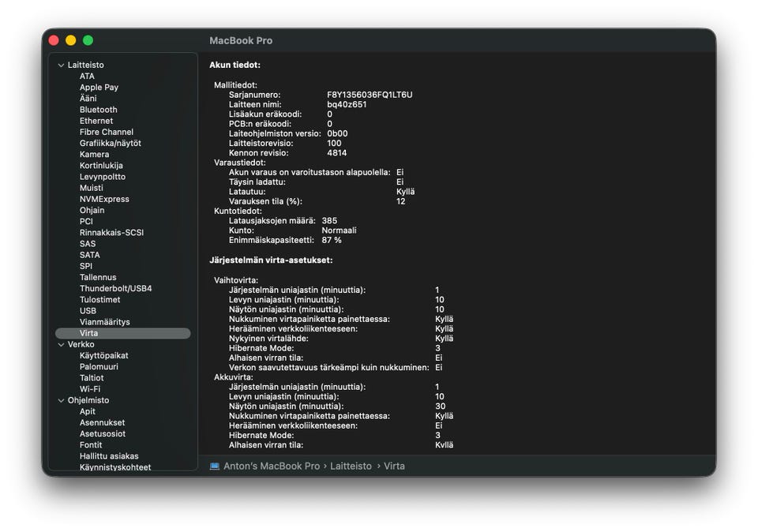This screenshot has width=758, height=532.
Task: Open the Thunderbolt/USB4 entry
Action: coord(115,289)
